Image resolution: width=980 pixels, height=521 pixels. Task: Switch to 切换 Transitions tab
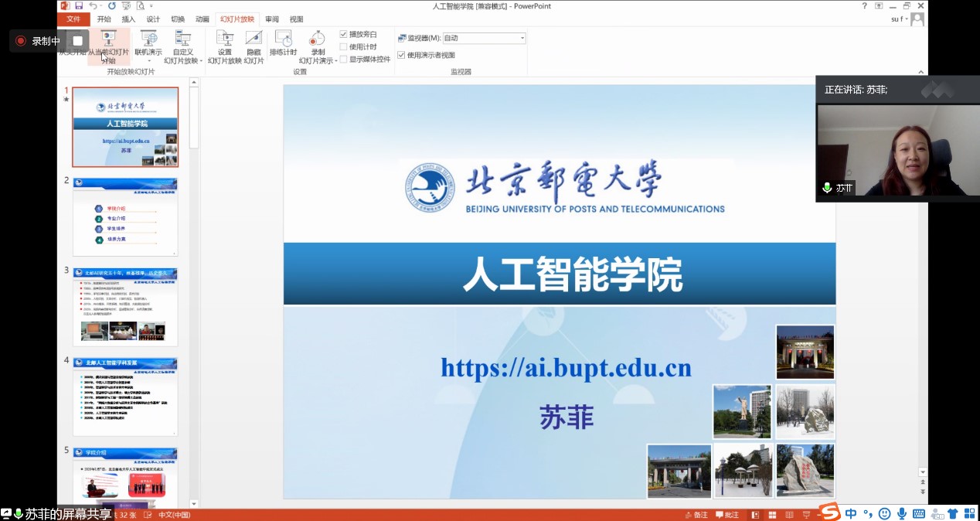coord(178,19)
